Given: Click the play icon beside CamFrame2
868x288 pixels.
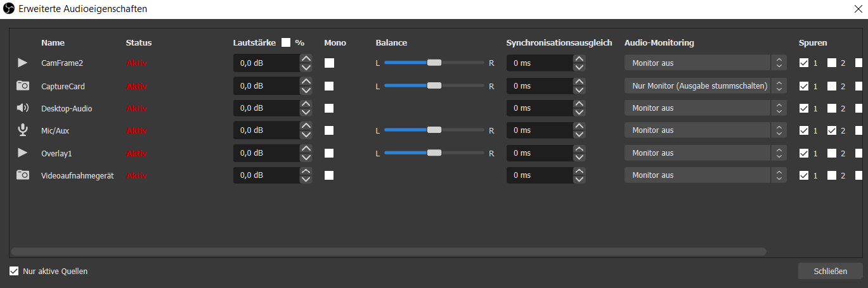Looking at the screenshot, I should tap(23, 63).
